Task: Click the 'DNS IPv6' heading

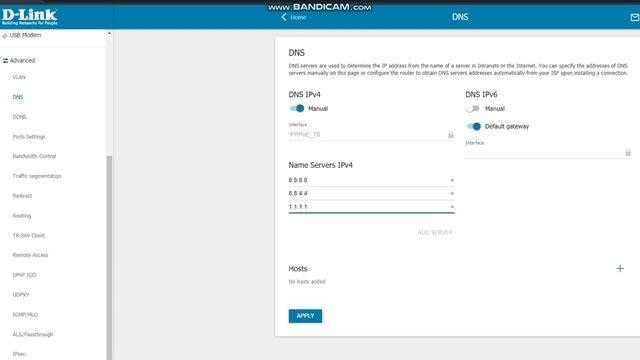Action: point(481,94)
